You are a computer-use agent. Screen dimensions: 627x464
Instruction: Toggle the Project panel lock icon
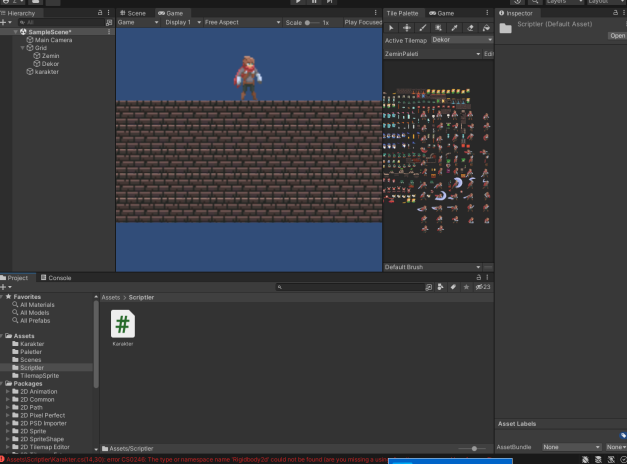pos(479,277)
